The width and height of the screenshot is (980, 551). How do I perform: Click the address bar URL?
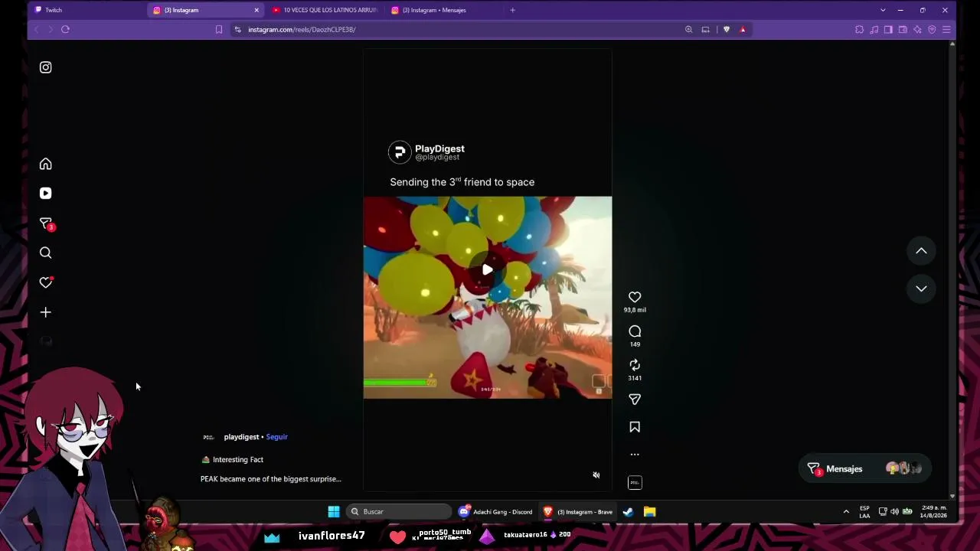[x=302, y=29]
